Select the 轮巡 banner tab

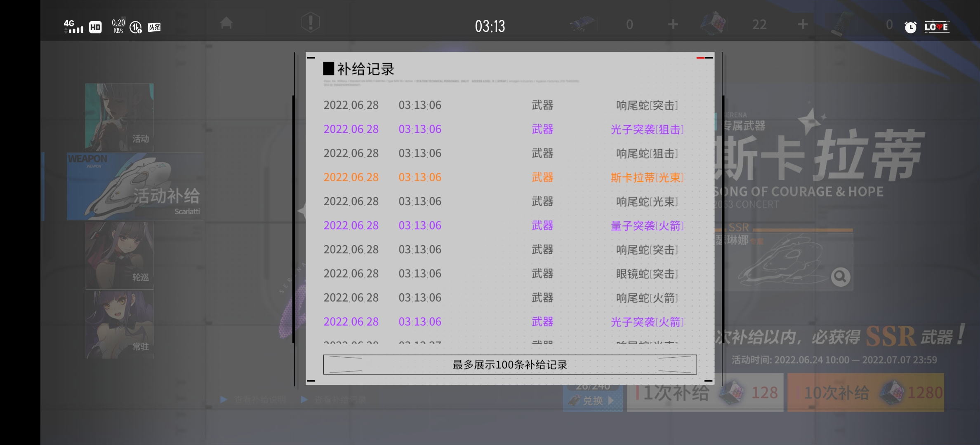coord(119,255)
